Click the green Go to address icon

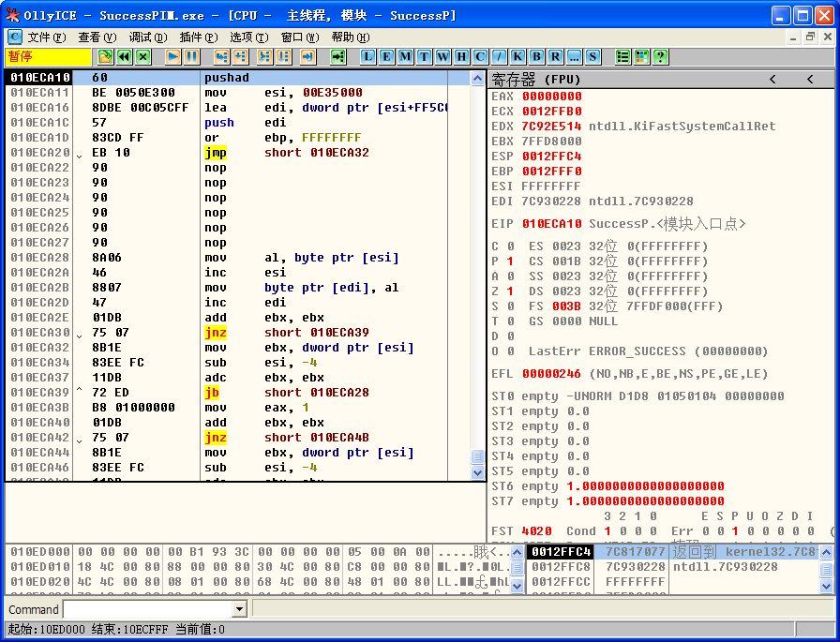click(337, 57)
